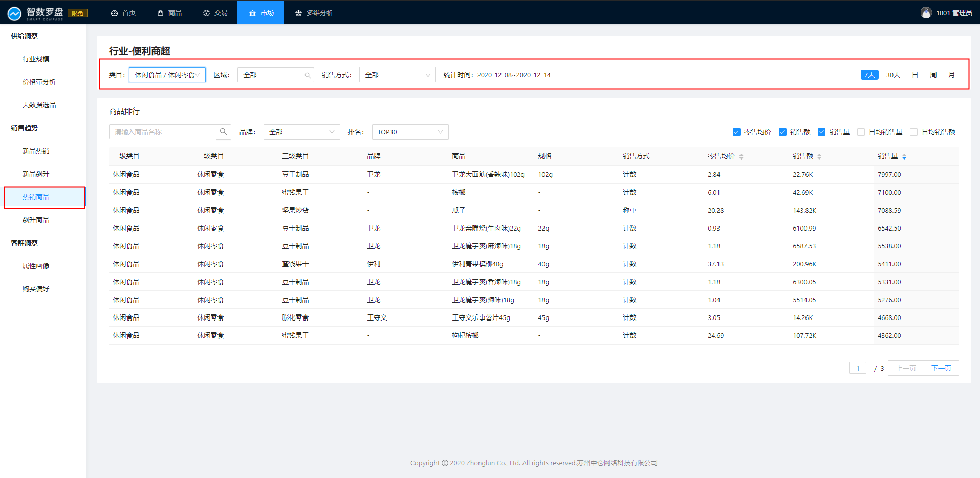Enable the 日均销售量 checkbox
Screen dimensions: 980x478
tap(861, 132)
